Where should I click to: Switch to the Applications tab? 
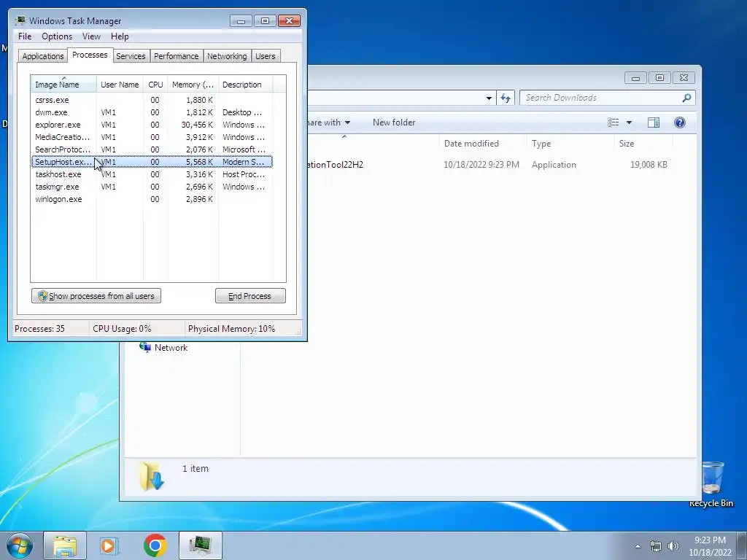point(43,56)
